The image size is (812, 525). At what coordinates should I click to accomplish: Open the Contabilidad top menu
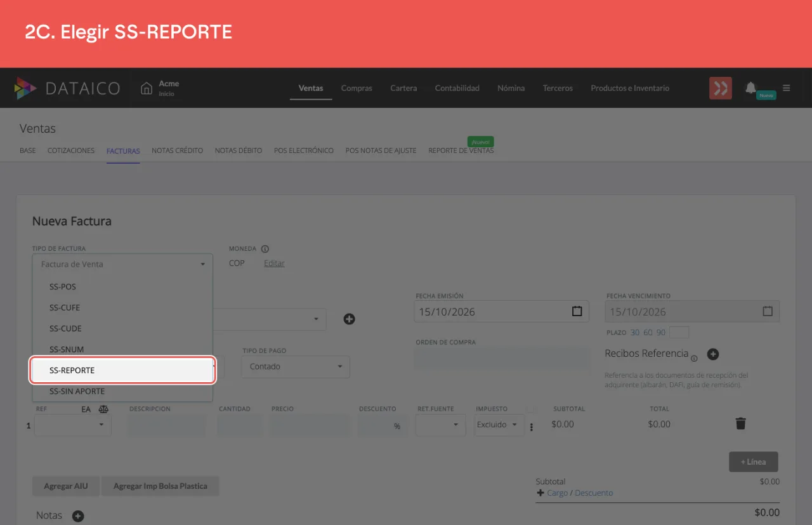[457, 88]
